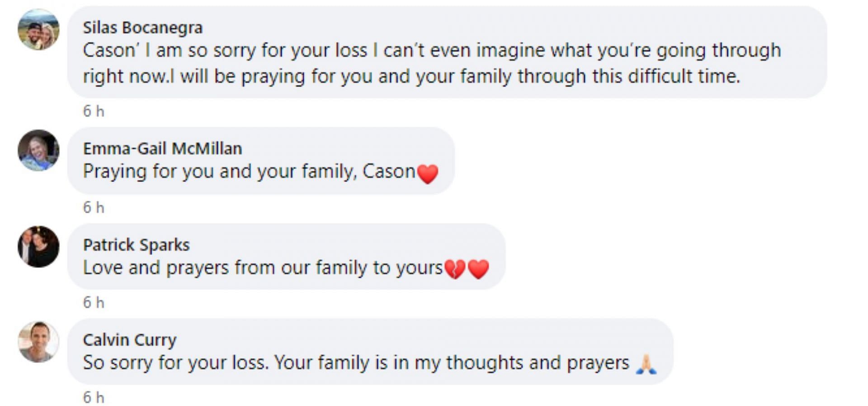
Task: Click the Calvin Curry name link
Action: pyautogui.click(x=129, y=340)
